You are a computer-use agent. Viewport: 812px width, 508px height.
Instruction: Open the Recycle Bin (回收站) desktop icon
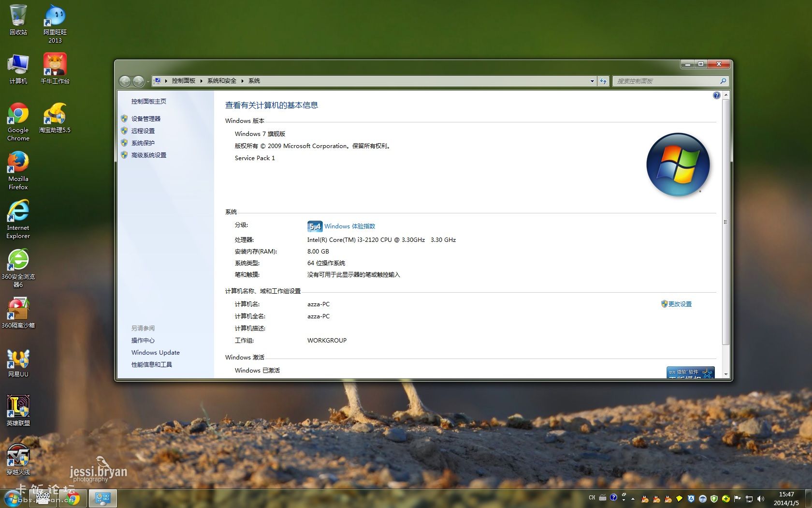[x=18, y=19]
